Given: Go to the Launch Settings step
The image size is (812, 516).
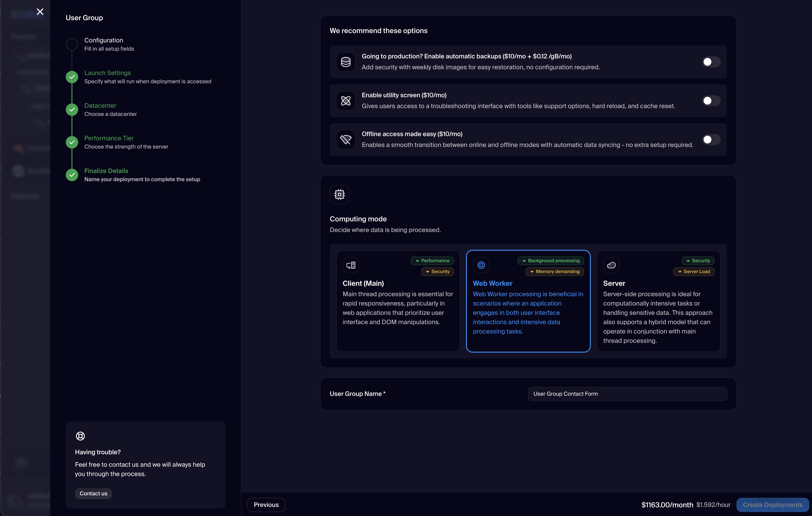Looking at the screenshot, I should [107, 73].
